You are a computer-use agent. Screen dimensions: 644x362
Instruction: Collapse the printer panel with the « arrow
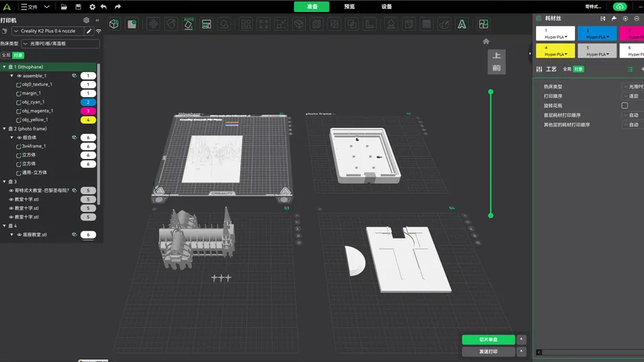(97, 20)
